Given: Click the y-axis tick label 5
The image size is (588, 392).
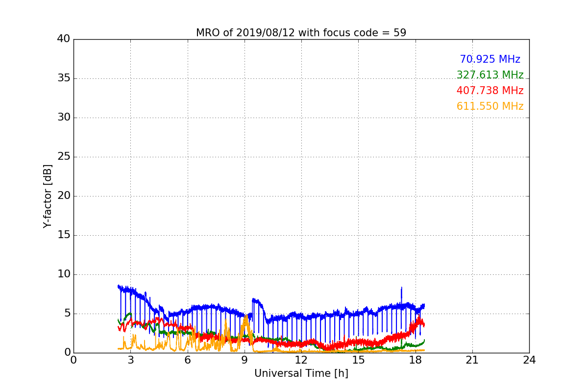Looking at the screenshot, I should [x=67, y=314].
